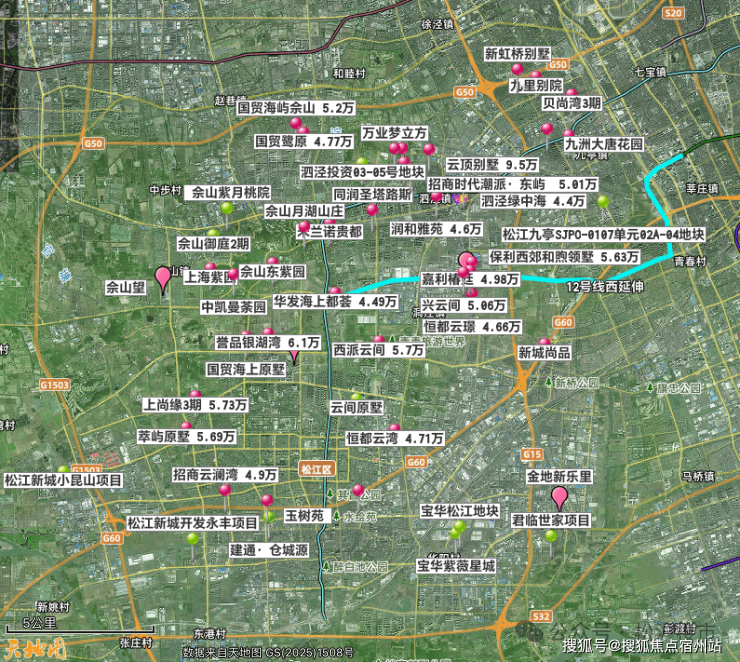Click the green pin below 君临世家项目 label

(x=551, y=536)
